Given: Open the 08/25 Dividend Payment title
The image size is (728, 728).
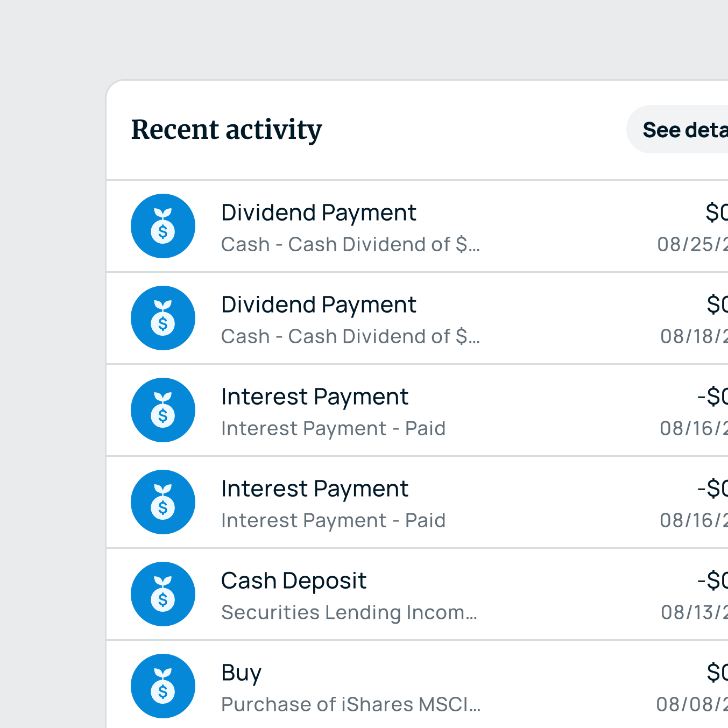Looking at the screenshot, I should click(319, 213).
